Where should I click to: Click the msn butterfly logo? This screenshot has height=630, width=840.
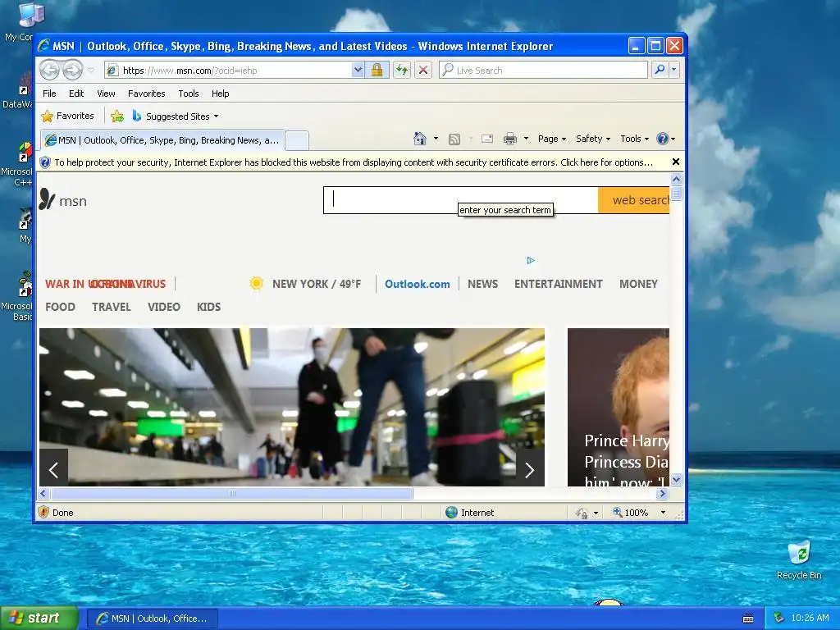point(62,200)
